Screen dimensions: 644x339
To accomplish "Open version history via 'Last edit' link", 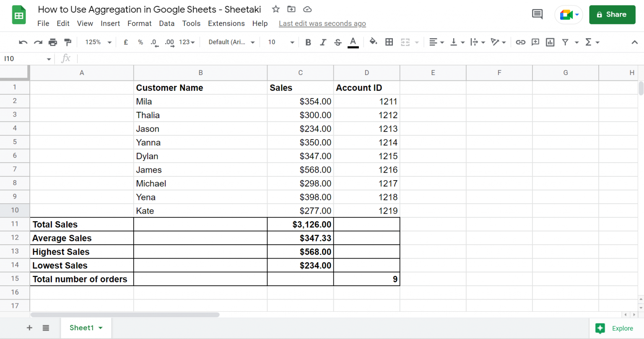I will tap(322, 23).
